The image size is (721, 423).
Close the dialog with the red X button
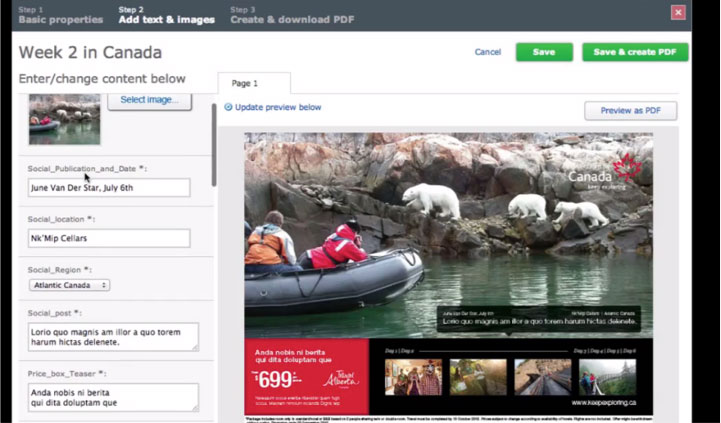678,12
